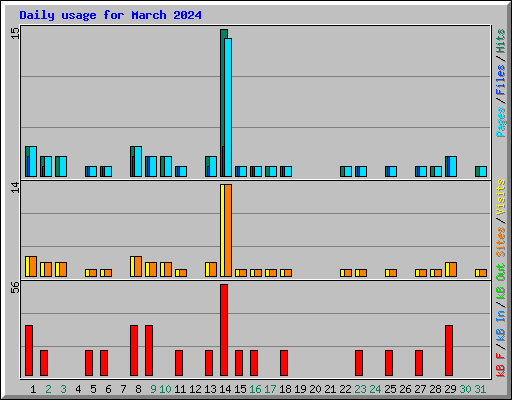512x400 pixels.
Task: Select the red KB bar for day 1
Action: click(29, 351)
